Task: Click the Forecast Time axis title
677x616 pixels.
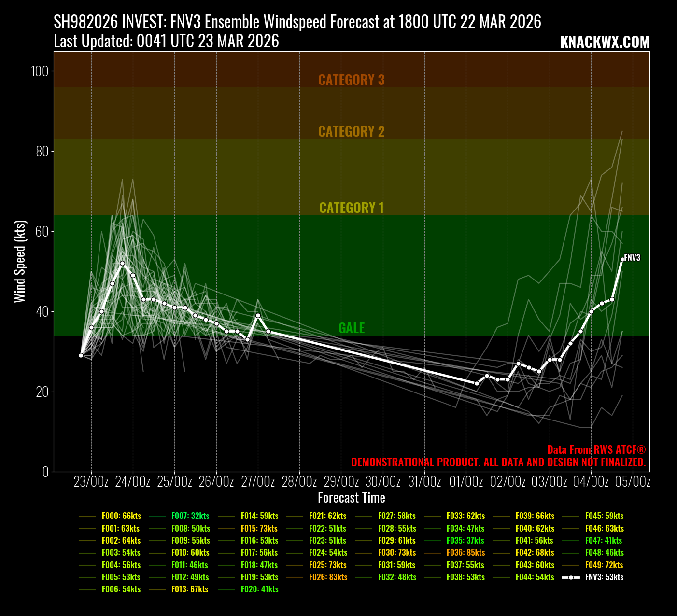Action: (351, 498)
